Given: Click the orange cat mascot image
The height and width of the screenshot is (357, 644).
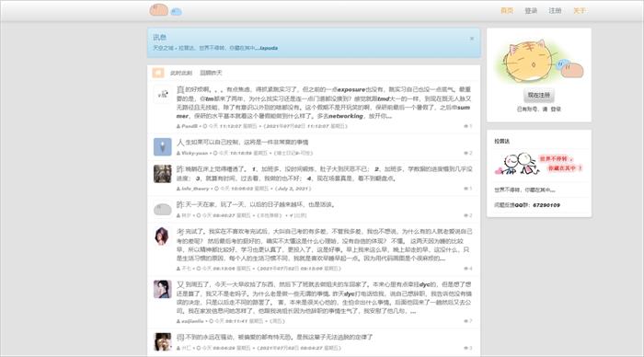Looking at the screenshot, I should click(x=539, y=61).
